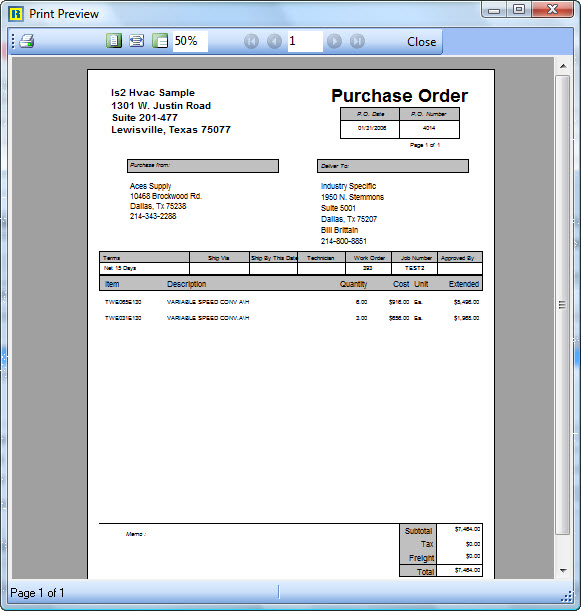Click the window resize grip corner
This screenshot has height=611, width=581.
tap(566, 597)
